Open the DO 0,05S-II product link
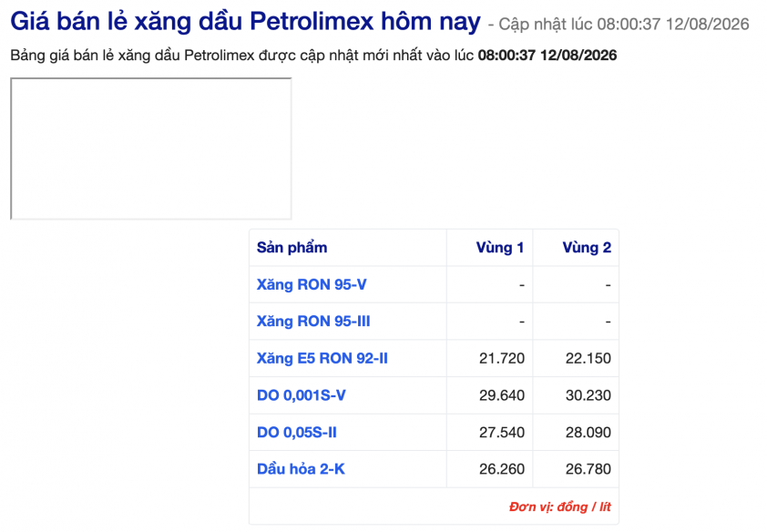 point(297,432)
